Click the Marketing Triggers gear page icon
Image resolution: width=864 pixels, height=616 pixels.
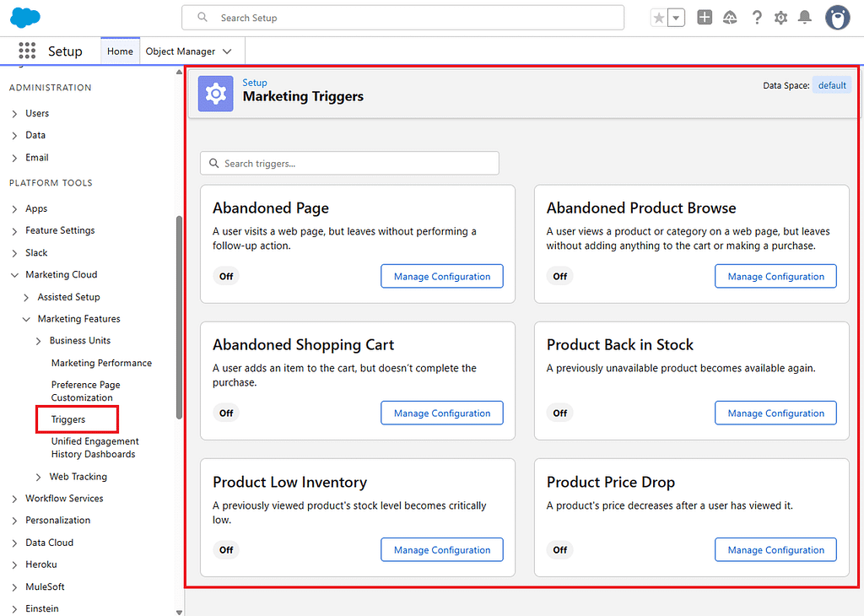point(215,94)
